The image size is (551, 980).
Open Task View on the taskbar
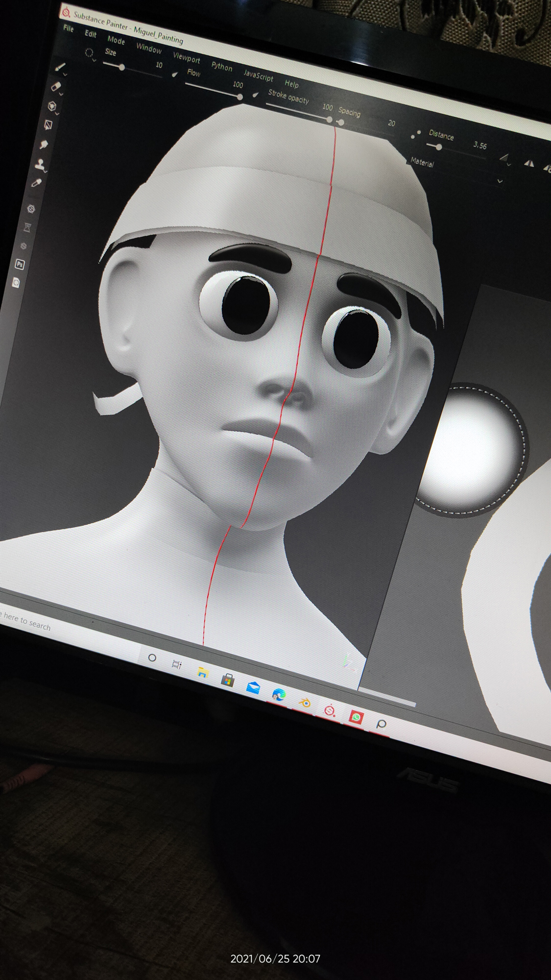177,664
